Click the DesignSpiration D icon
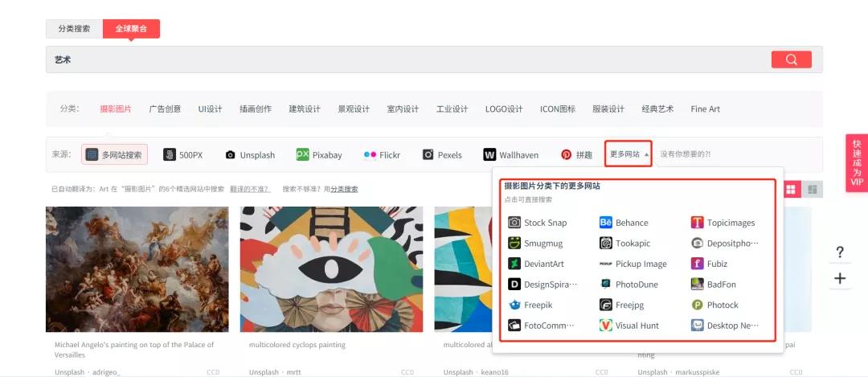The height and width of the screenshot is (377, 868). [514, 285]
